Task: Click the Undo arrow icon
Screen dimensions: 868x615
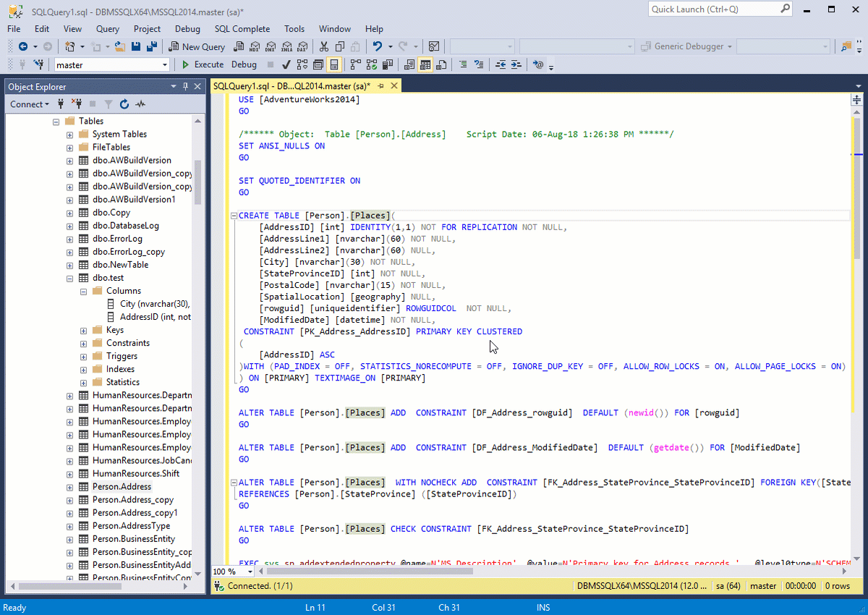Action: 378,46
